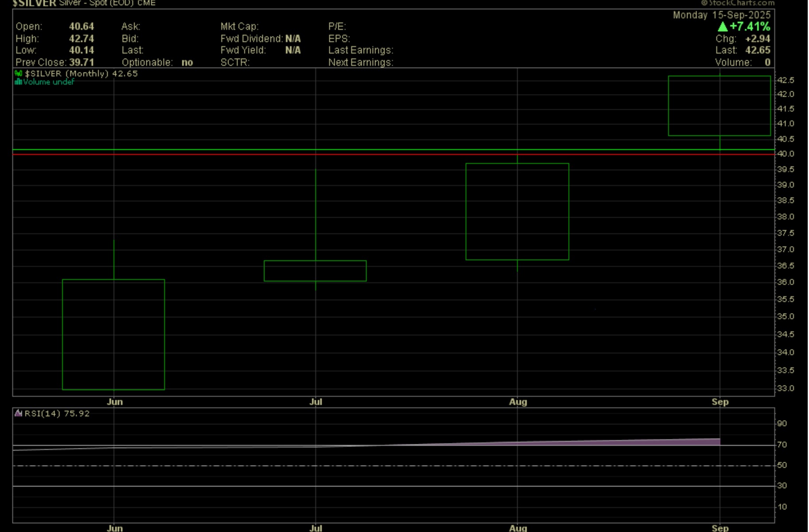Click the candlestick icon beside $SILVER (Monthly) legend

[x=18, y=74]
